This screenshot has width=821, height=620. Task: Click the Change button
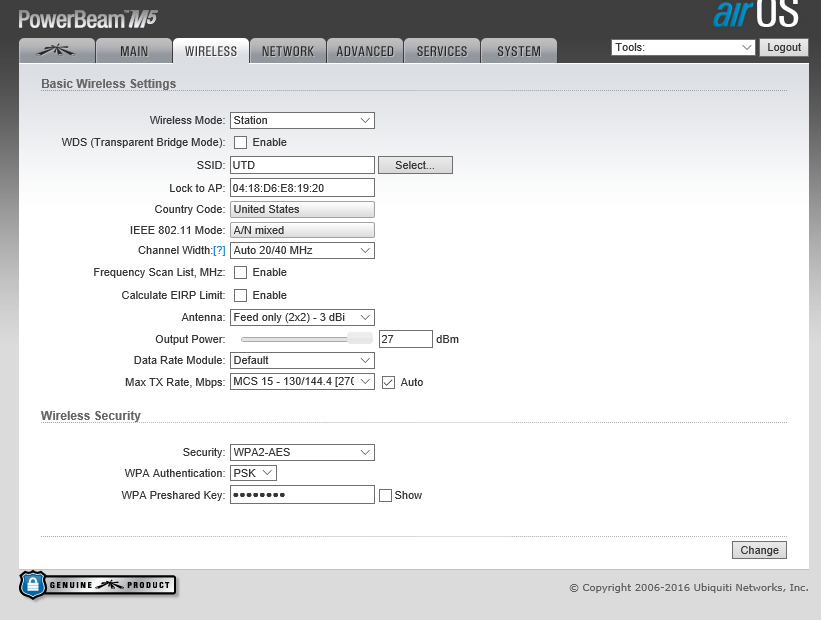tap(759, 550)
